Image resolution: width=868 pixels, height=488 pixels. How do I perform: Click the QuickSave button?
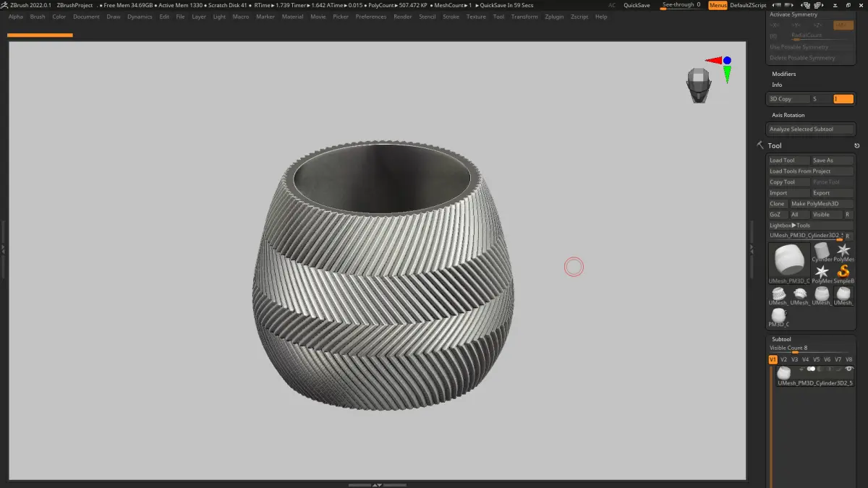[637, 5]
